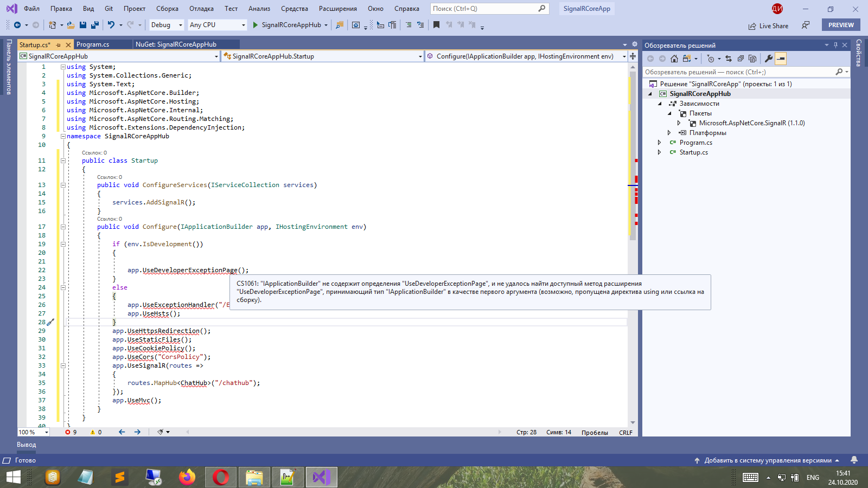Click the Open File folder icon

click(x=71, y=25)
